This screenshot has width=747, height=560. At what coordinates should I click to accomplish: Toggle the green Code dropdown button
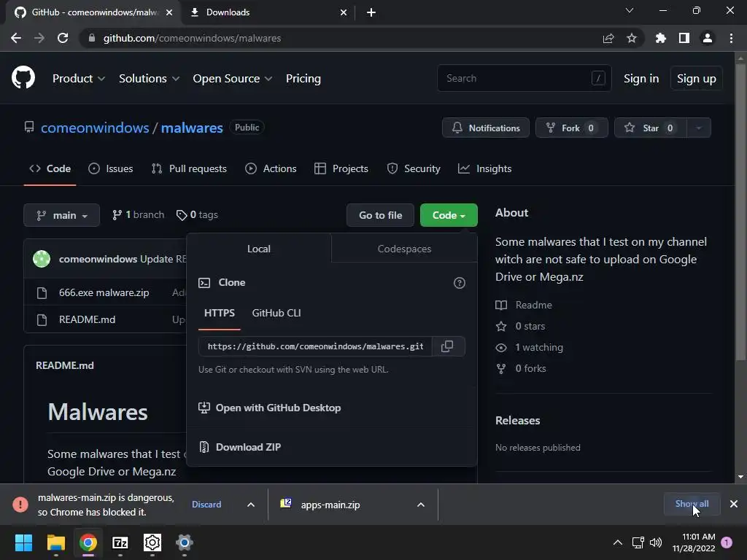pos(449,215)
